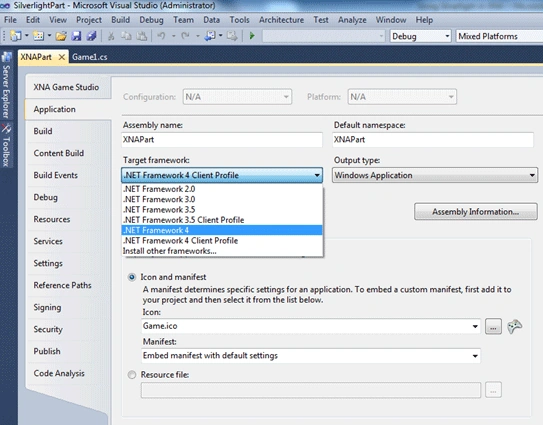Screen dimensions: 543x425
Task: Open the View menu
Action: [58, 20]
